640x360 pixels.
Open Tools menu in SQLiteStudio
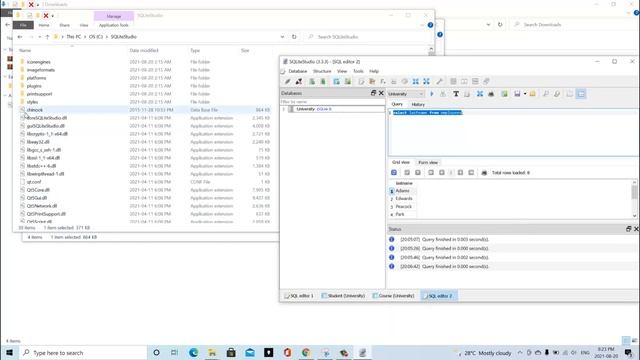pyautogui.click(x=358, y=71)
